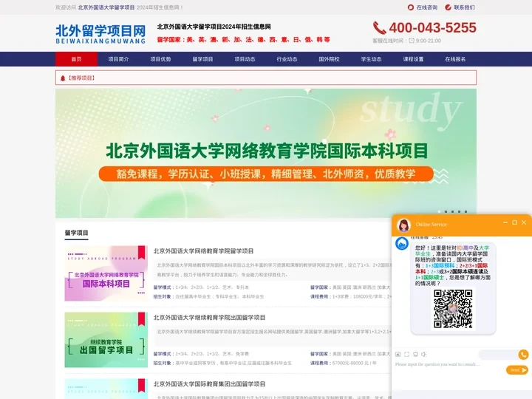Click the blue bot avatar beside chat message
Image resolution: width=532 pixels, height=399 pixels.
click(x=402, y=244)
